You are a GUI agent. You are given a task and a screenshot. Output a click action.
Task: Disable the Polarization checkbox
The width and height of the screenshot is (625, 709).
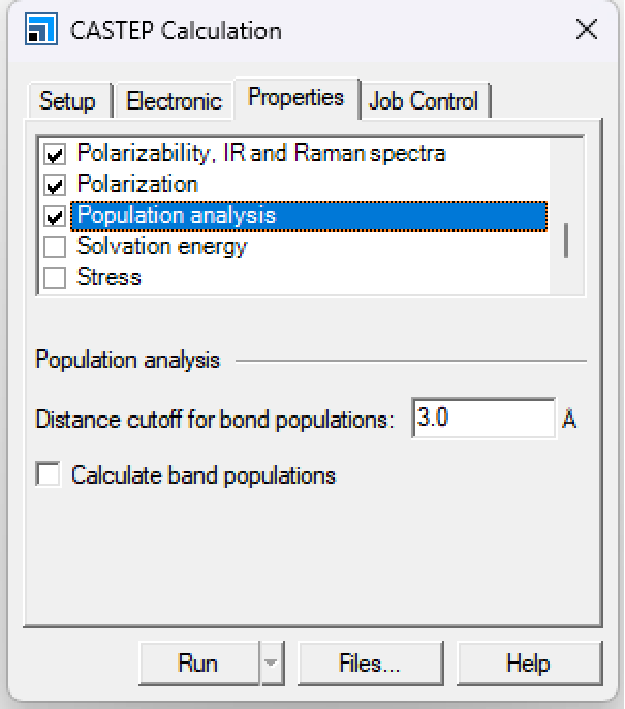[55, 185]
